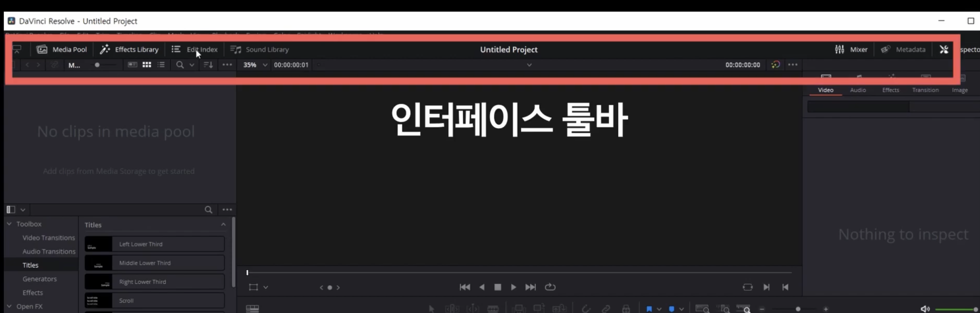This screenshot has height=313, width=980.
Task: Show the audio Mixer panel
Action: (851, 49)
